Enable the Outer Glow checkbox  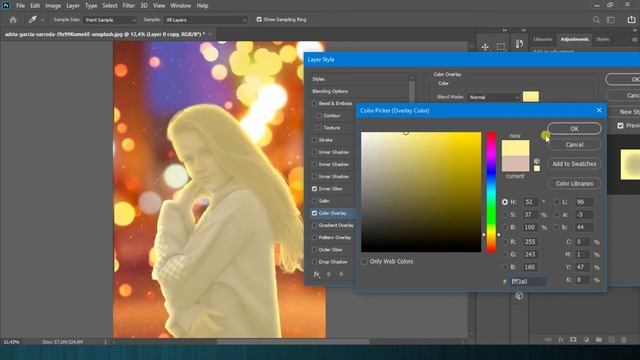(314, 250)
